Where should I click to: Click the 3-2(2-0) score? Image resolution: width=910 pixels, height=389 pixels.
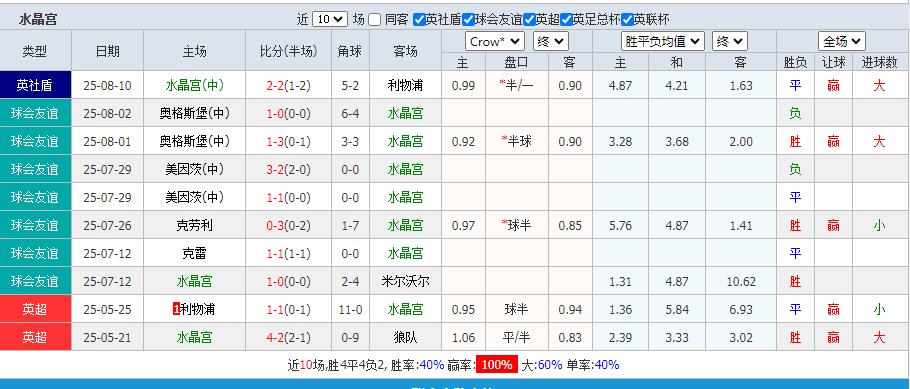pos(288,169)
